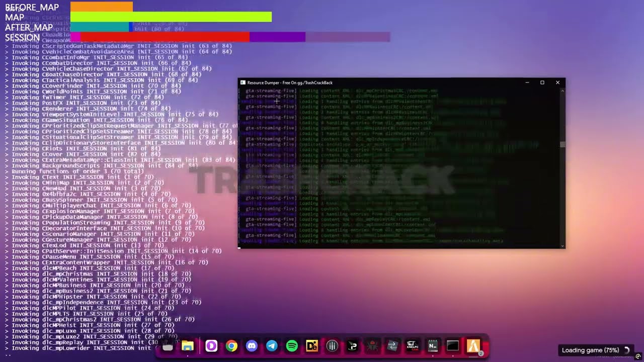Open Spotify from the dock
644x362 pixels.
(x=292, y=346)
